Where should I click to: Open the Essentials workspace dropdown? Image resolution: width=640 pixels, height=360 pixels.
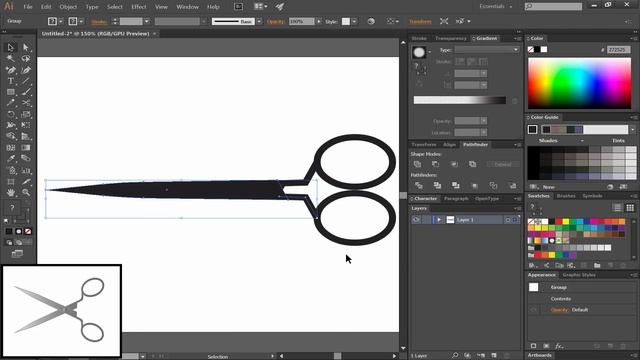coord(496,7)
